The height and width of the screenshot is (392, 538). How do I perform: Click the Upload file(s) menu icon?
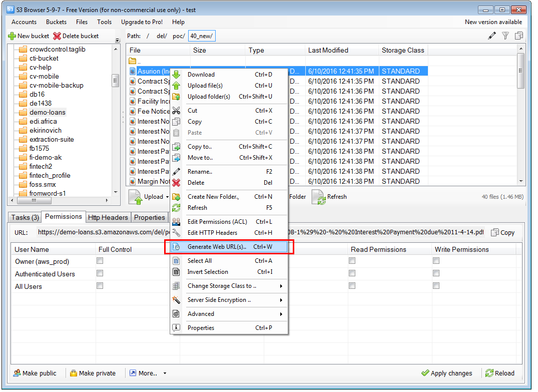176,86
